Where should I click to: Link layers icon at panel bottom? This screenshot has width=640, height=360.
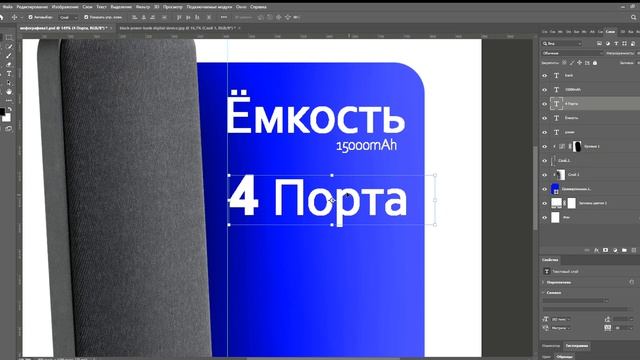point(587,250)
